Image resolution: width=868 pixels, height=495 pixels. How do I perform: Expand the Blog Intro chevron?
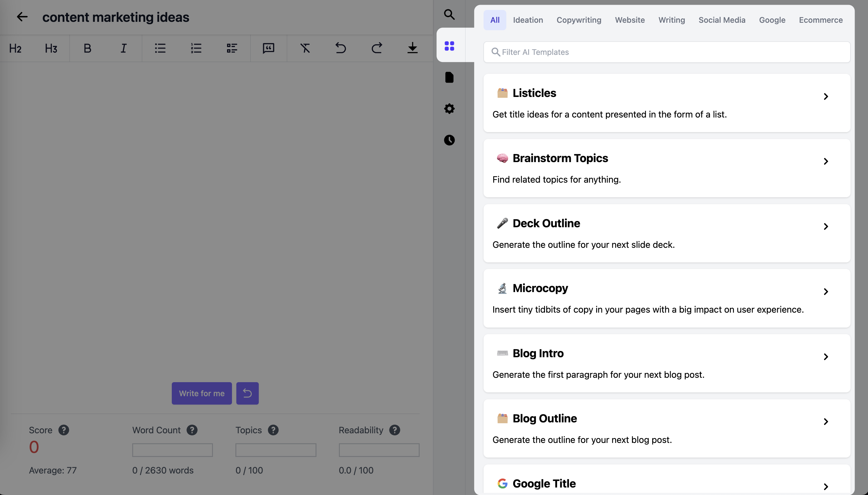826,357
